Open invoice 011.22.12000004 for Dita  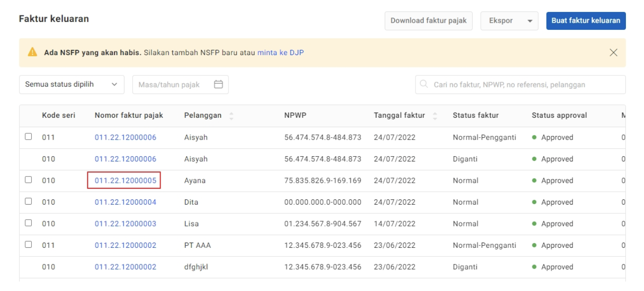(125, 202)
